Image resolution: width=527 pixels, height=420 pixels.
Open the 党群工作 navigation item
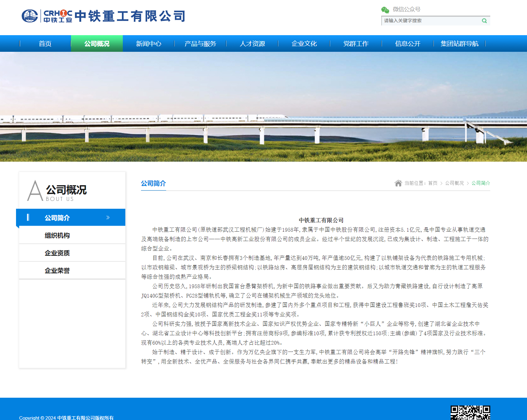(356, 44)
